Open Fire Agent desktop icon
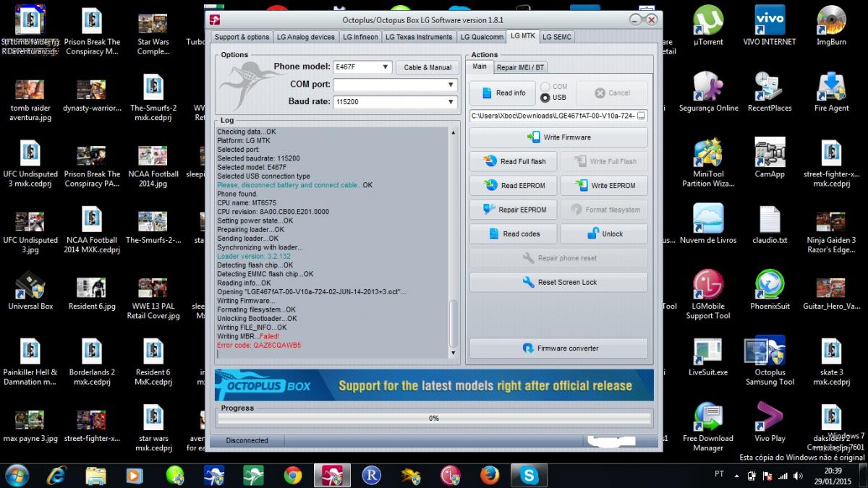 [x=831, y=92]
